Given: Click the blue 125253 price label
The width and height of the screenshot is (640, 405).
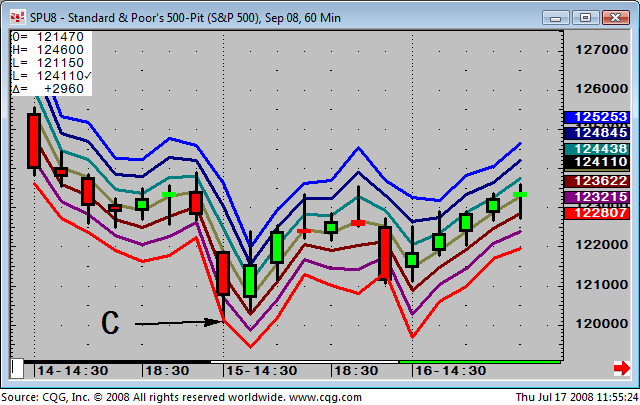Looking at the screenshot, I should (x=596, y=117).
